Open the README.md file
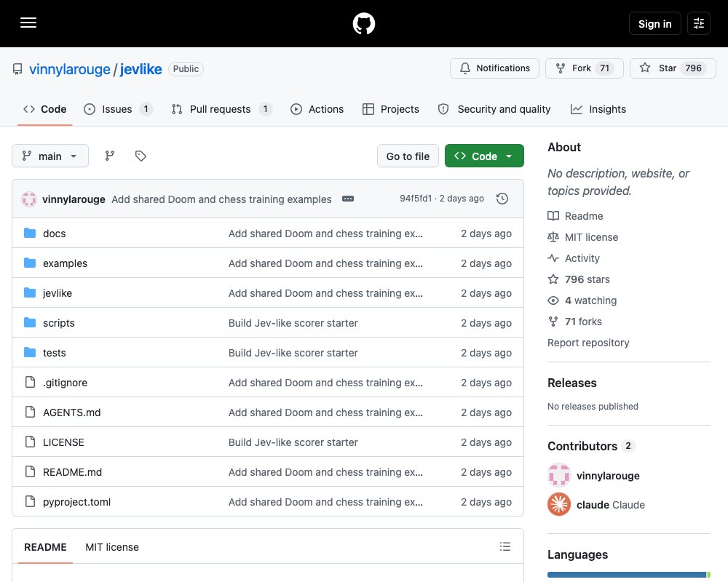 72,472
